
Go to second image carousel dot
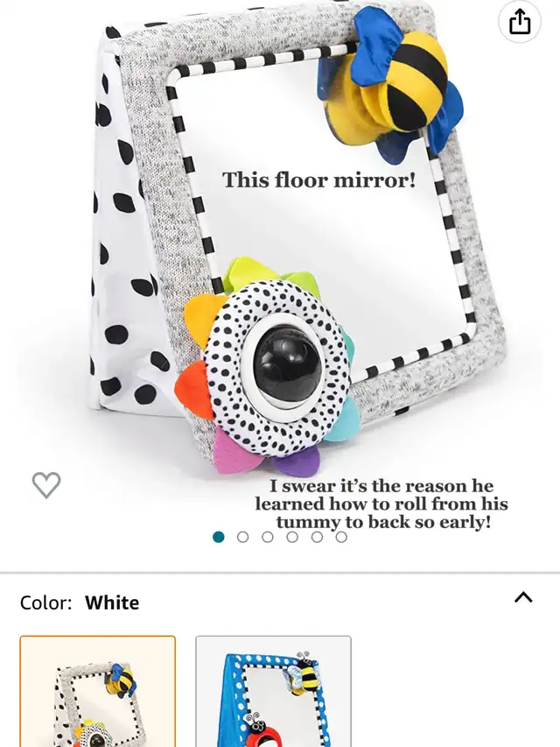tap(243, 537)
